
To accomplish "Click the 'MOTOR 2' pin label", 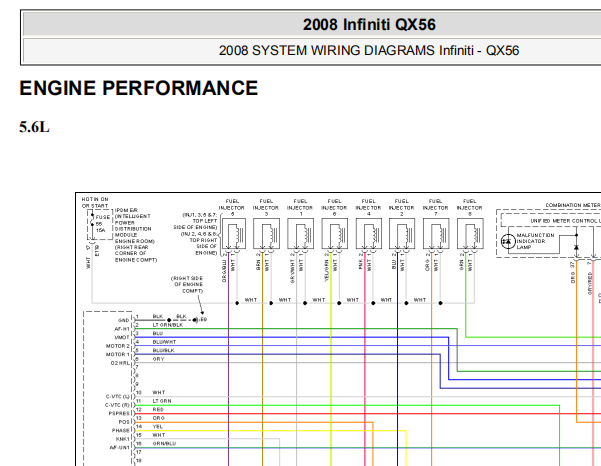I will 118,346.
